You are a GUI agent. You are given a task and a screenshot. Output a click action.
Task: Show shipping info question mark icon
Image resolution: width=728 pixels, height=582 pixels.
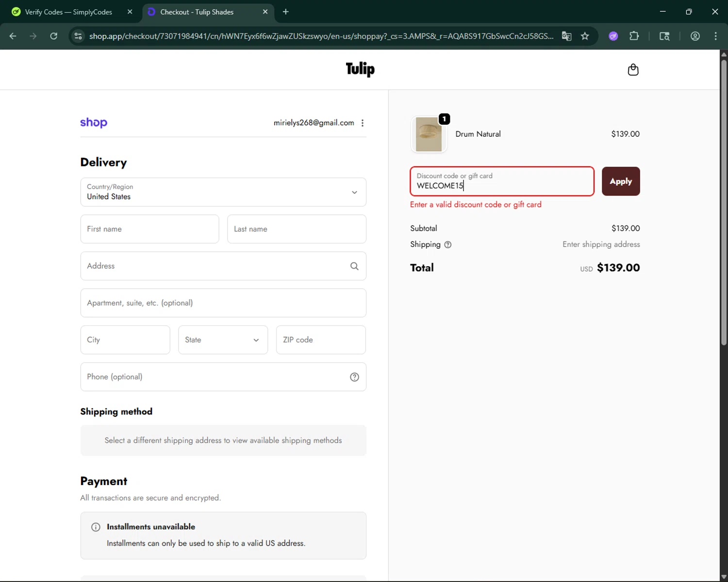pyautogui.click(x=448, y=245)
